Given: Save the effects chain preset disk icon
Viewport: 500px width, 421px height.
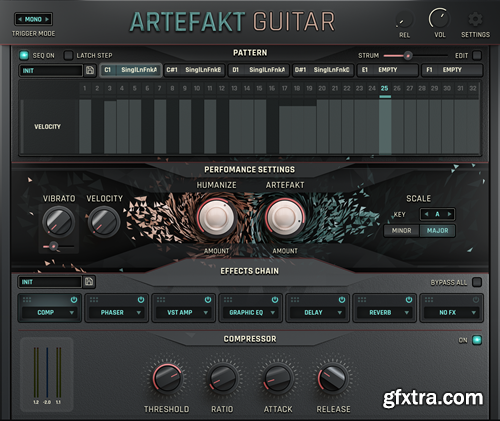Looking at the screenshot, I should pos(89,282).
